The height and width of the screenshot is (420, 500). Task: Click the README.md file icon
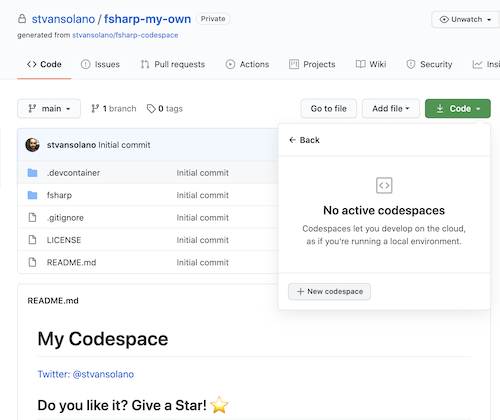32,262
